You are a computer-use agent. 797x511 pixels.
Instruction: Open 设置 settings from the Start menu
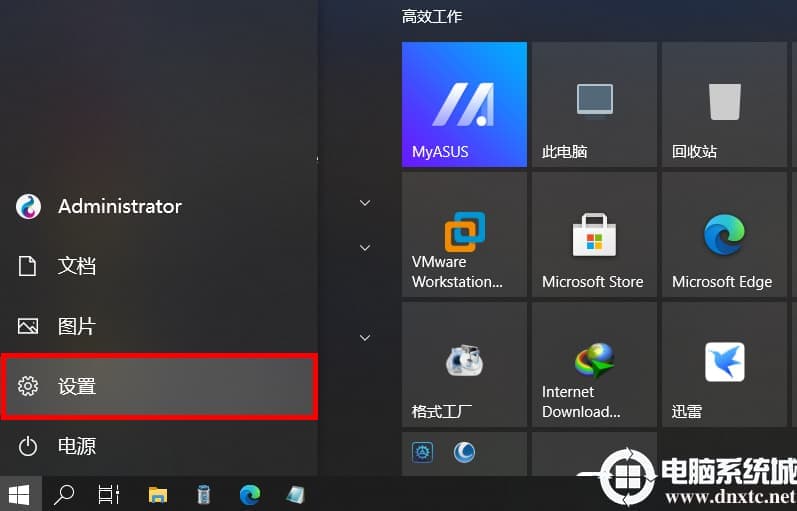pos(159,386)
